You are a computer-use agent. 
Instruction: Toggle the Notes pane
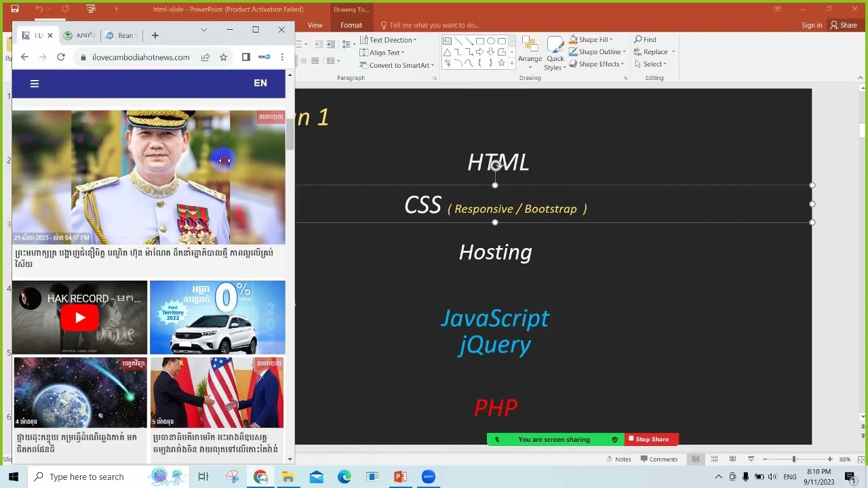(x=617, y=459)
